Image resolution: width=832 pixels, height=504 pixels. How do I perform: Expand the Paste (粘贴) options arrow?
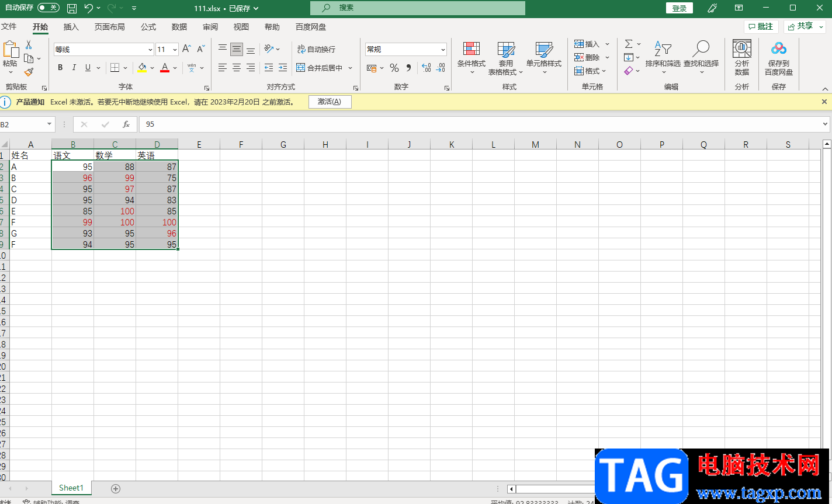tap(11, 73)
